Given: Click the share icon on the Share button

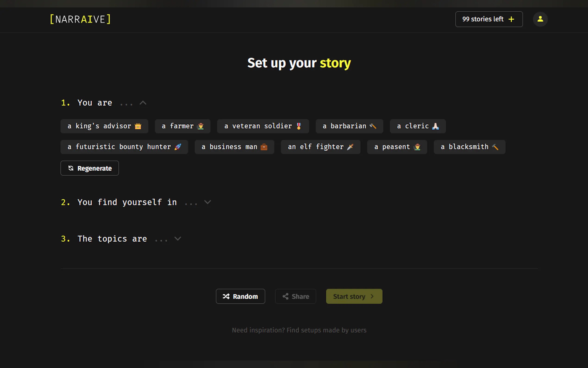Looking at the screenshot, I should [285, 296].
